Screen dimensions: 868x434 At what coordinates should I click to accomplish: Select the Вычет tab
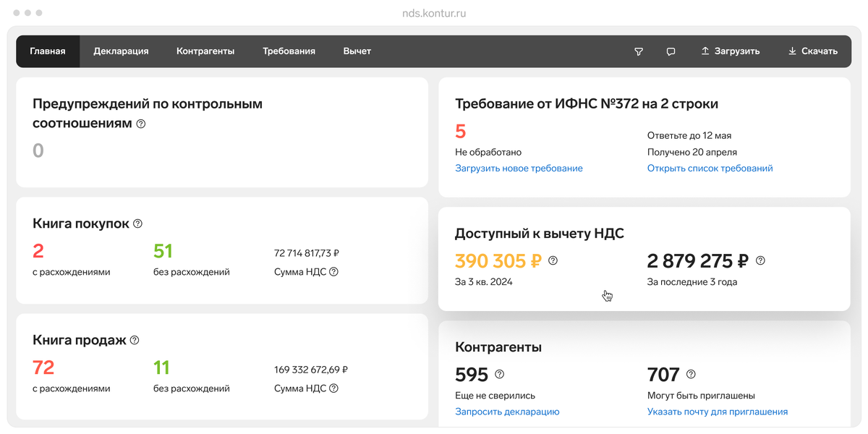(357, 51)
